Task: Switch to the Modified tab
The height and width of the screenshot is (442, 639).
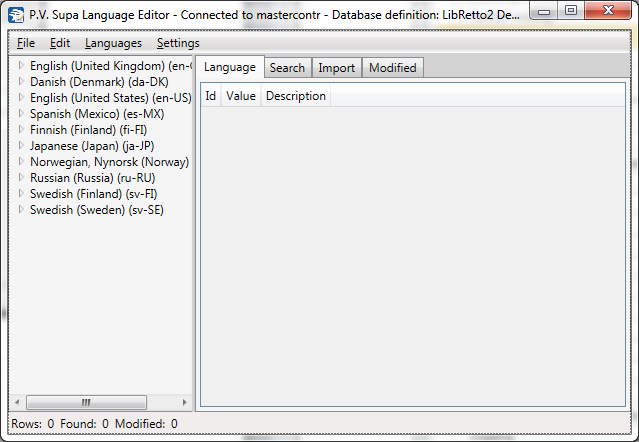Action: (392, 68)
